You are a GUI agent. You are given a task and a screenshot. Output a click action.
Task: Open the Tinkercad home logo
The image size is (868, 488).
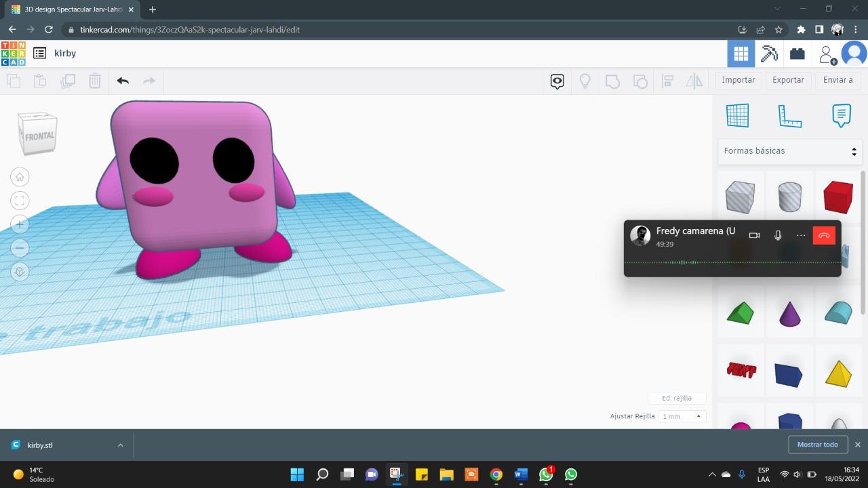tap(14, 54)
